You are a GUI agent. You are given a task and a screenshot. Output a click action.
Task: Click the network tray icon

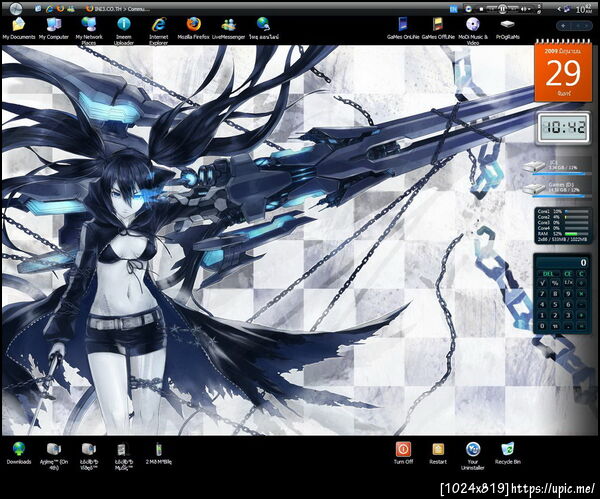coord(567,9)
